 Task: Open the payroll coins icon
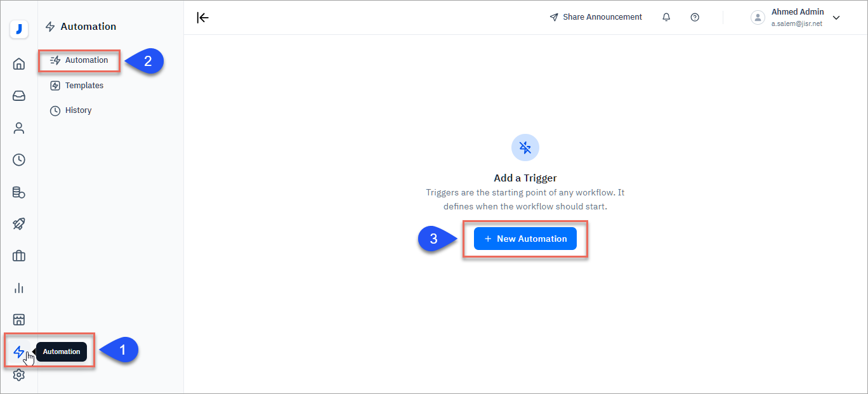tap(19, 192)
